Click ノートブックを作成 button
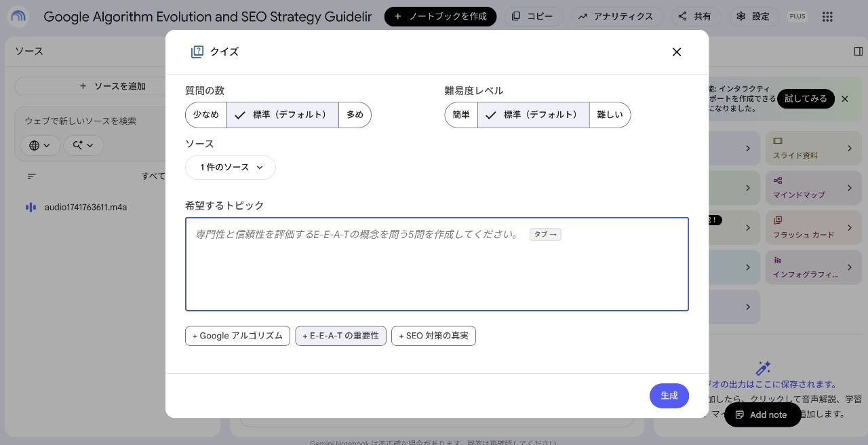This screenshot has height=445, width=868. [440, 16]
